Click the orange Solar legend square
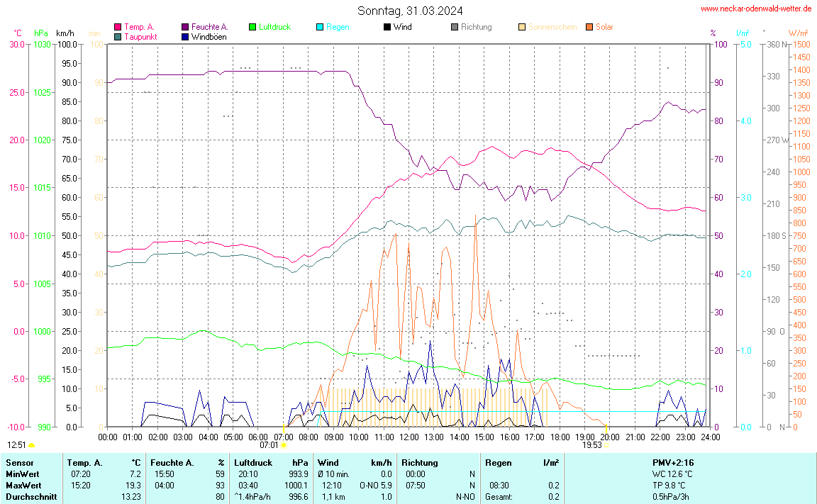 [589, 27]
